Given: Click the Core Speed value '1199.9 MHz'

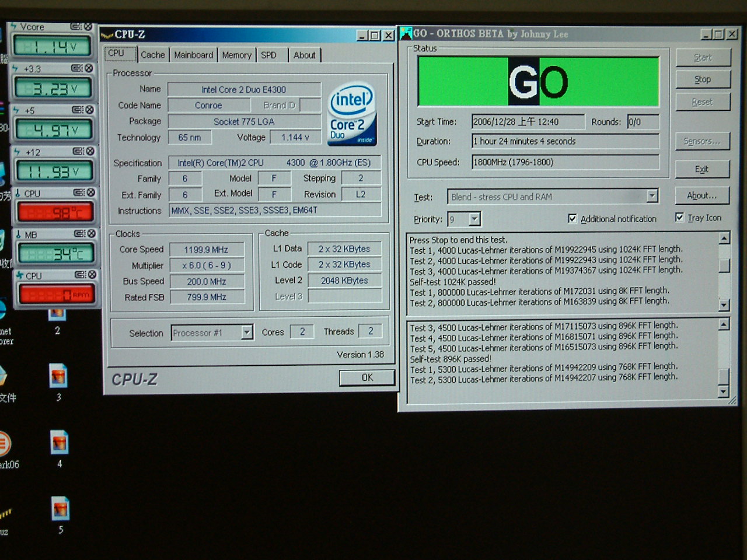Looking at the screenshot, I should 206,250.
